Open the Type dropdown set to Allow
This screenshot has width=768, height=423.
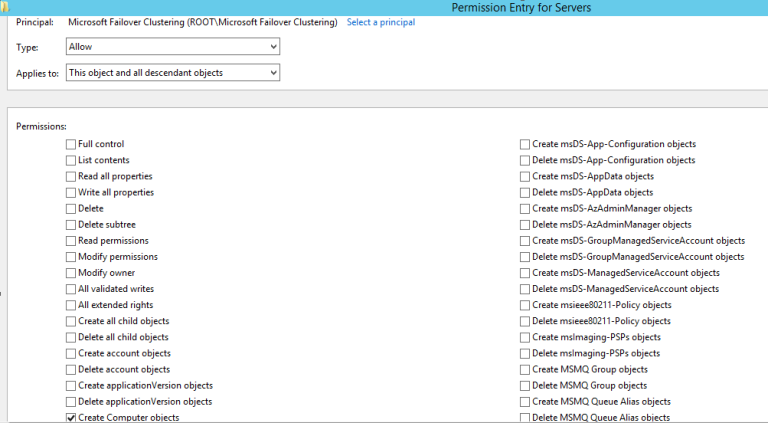click(x=173, y=47)
